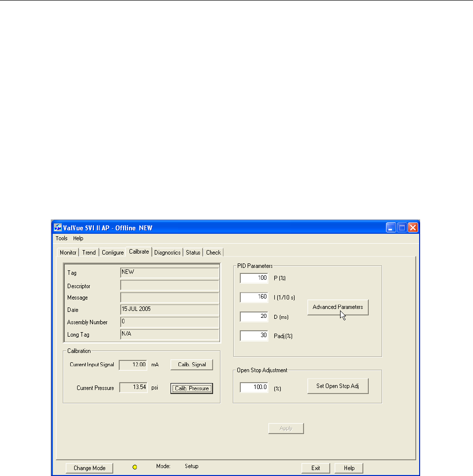Click the Long Tag field N/A
This screenshot has height=476, width=473.
pos(170,335)
